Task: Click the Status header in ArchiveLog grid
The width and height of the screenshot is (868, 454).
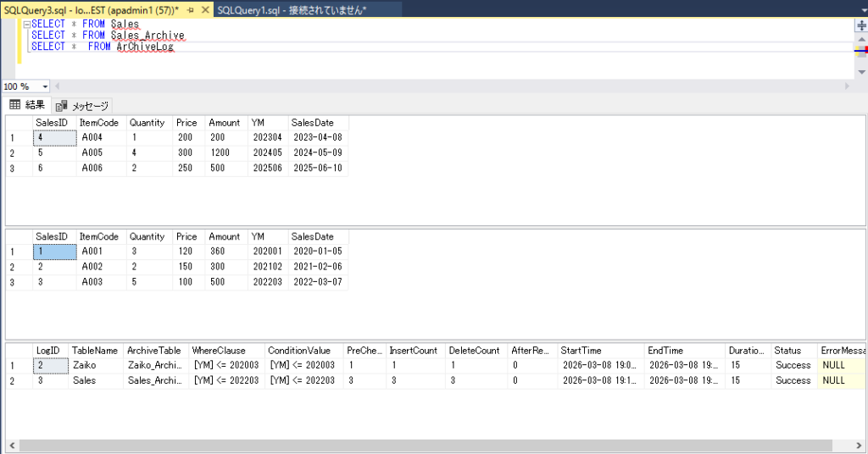Action: pos(787,350)
